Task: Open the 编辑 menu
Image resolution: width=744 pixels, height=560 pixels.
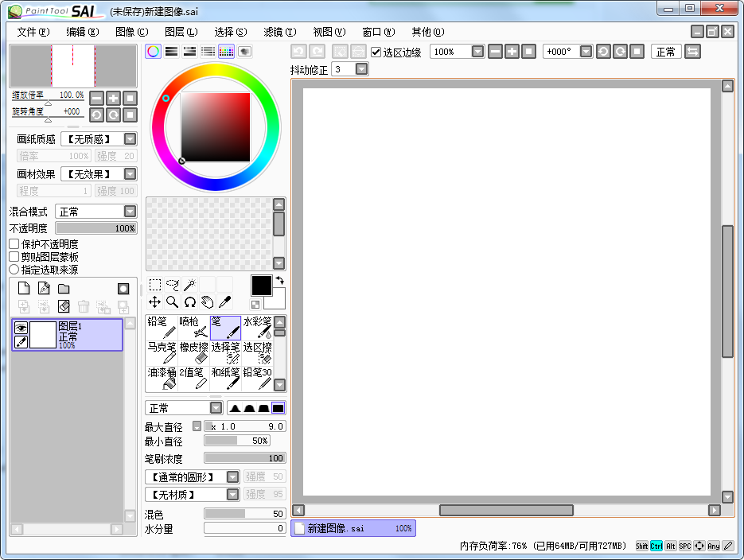Action: click(x=82, y=32)
